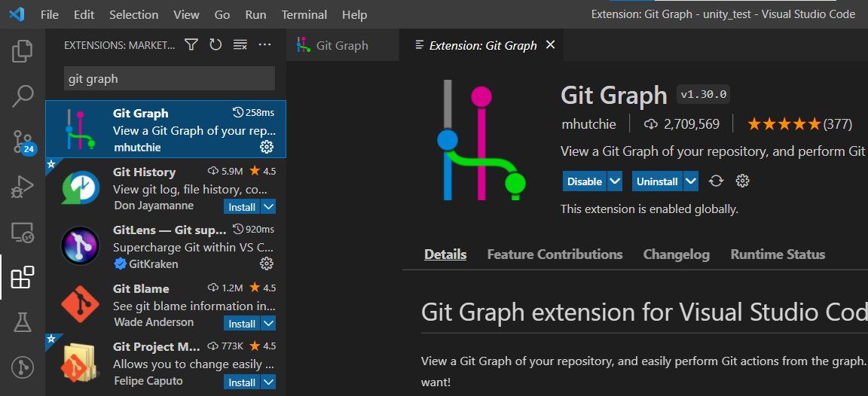Open Remote Explorer view
868x396 pixels.
[23, 233]
